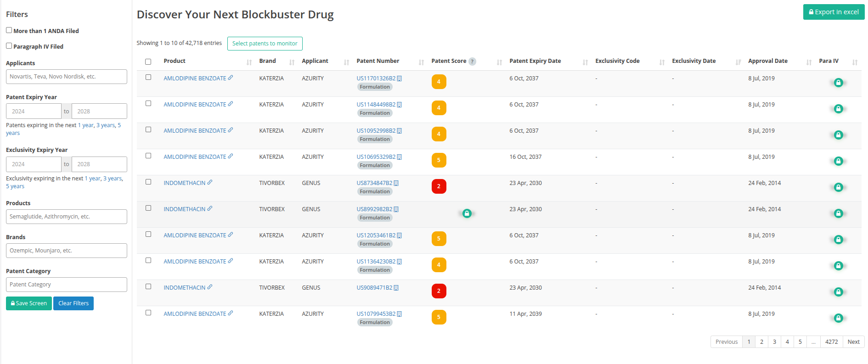Screen dimensions: 868x364
Task: Go to page 2 of results
Action: 761,342
